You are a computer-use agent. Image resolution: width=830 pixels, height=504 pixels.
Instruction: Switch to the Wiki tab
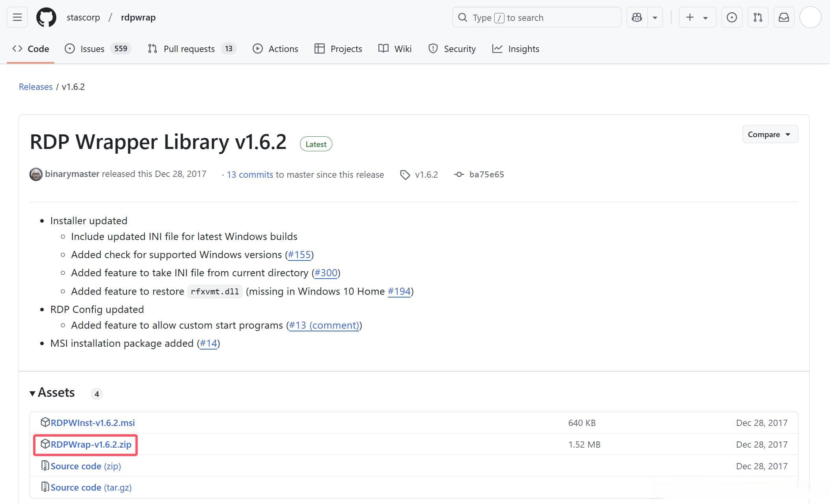[395, 48]
